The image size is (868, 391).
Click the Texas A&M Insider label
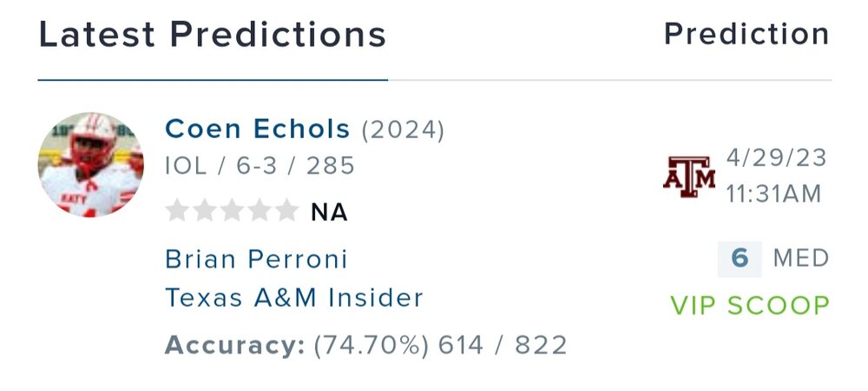click(294, 298)
